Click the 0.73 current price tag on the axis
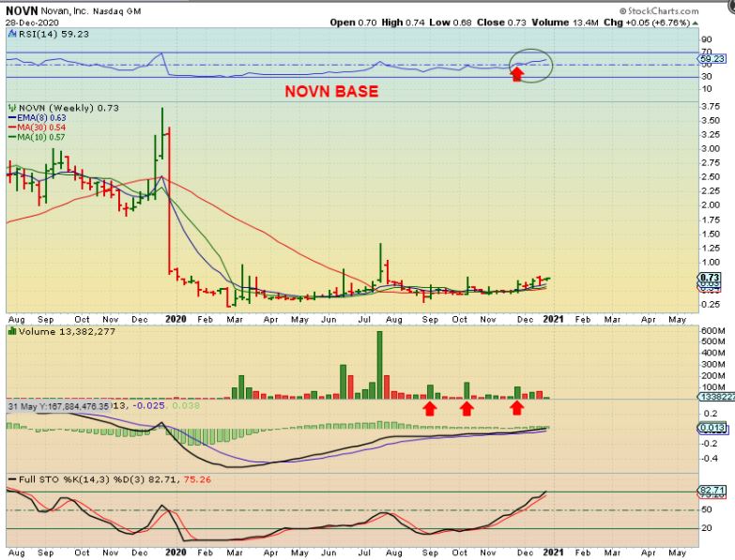This screenshot has height=560, width=735. [712, 278]
